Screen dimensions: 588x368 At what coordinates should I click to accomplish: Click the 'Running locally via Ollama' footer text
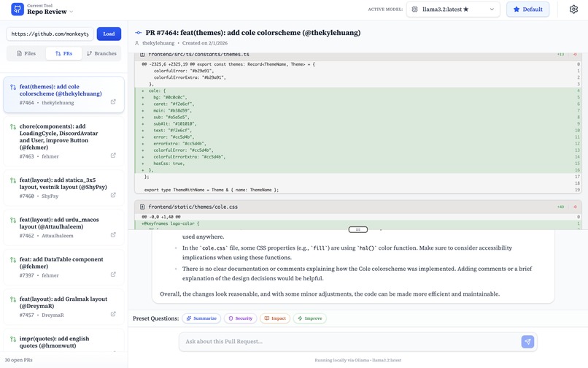tap(357, 360)
